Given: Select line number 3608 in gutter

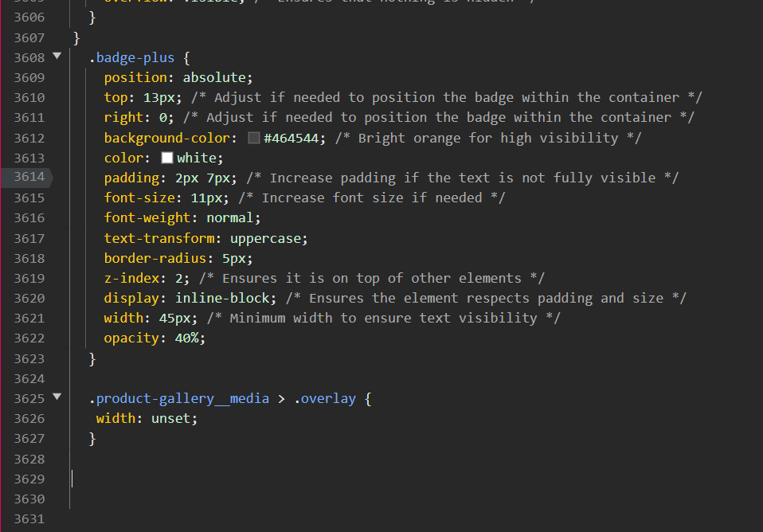Looking at the screenshot, I should pyautogui.click(x=29, y=57).
